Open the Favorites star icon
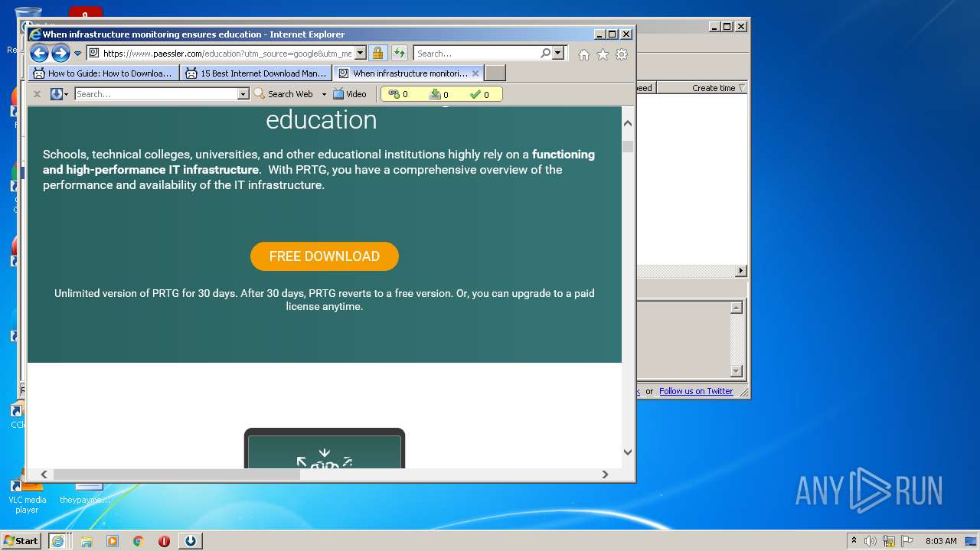 603,54
